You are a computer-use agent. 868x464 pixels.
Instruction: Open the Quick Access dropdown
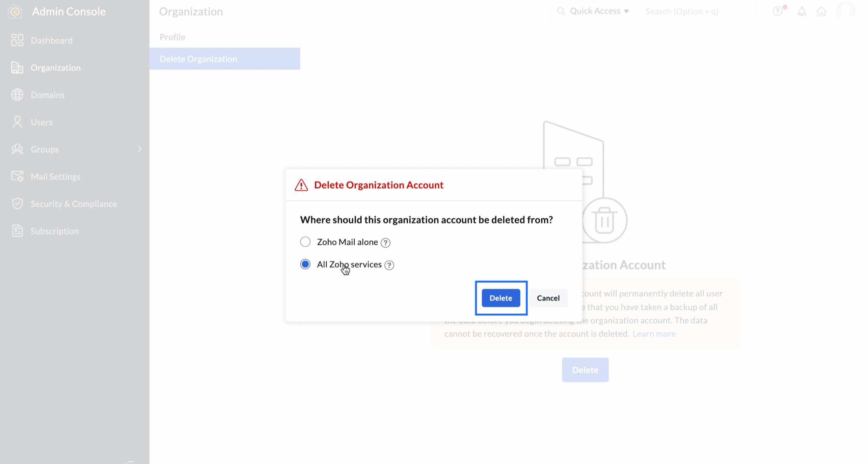click(599, 11)
